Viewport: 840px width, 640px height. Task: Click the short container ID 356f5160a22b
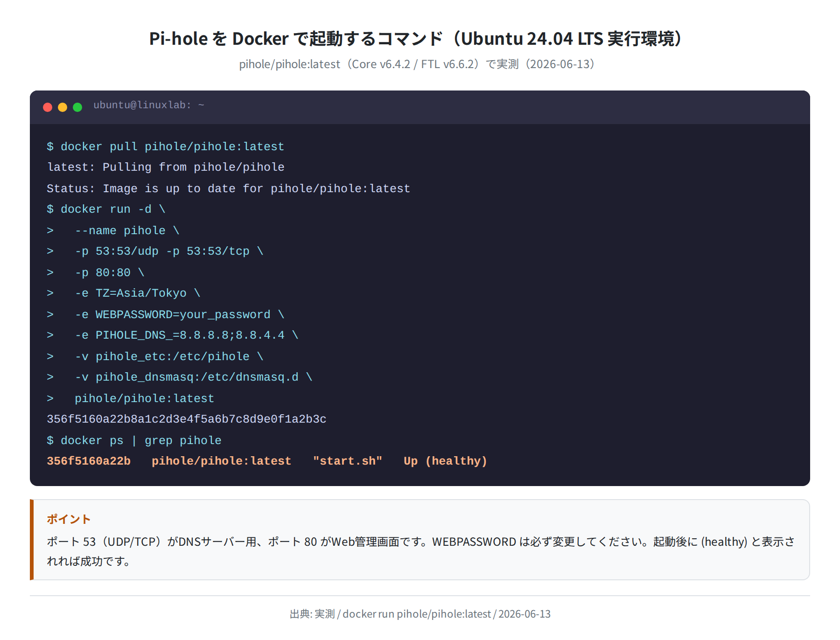(x=89, y=461)
